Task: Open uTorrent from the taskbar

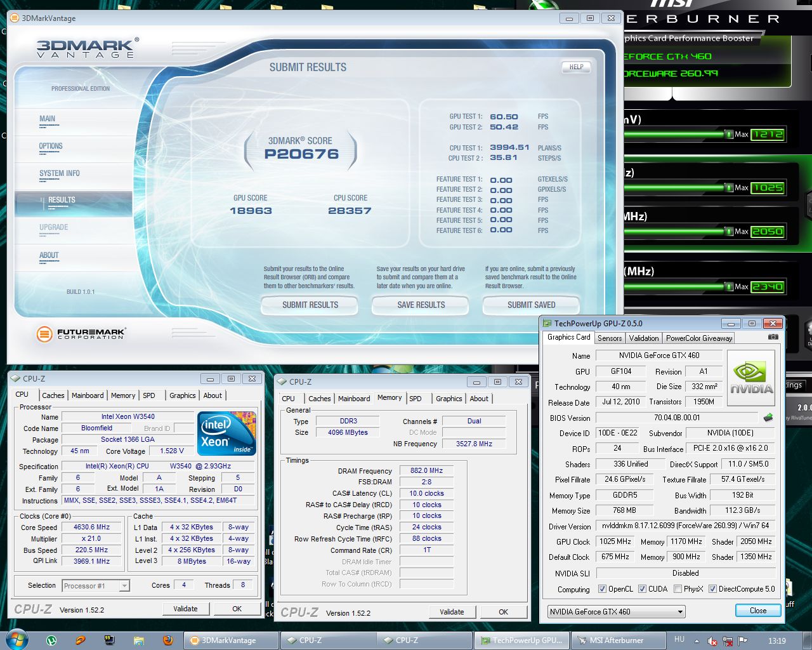Action: click(51, 640)
